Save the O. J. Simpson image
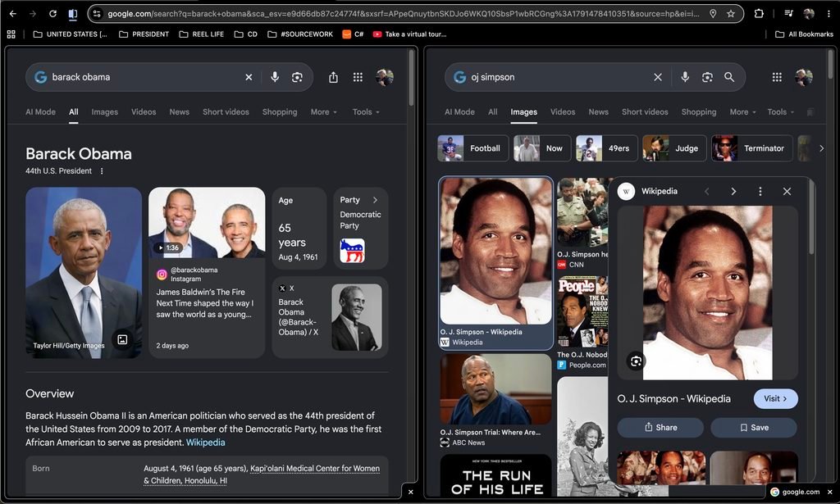The height and width of the screenshot is (504, 840). pos(753,428)
